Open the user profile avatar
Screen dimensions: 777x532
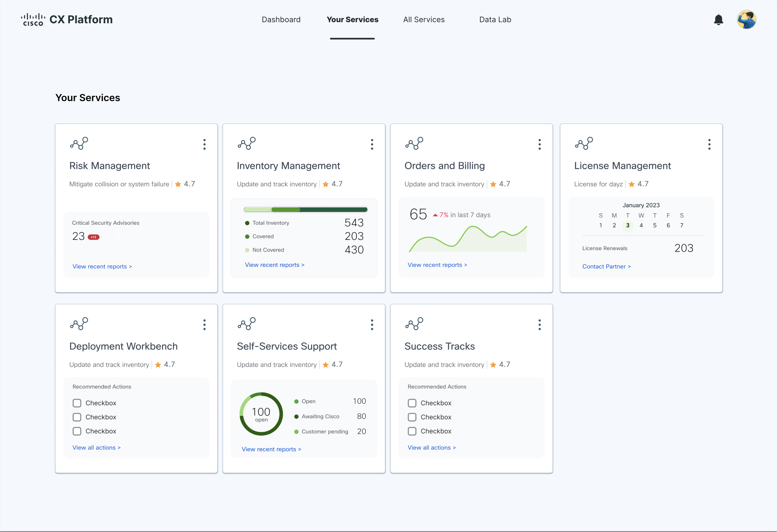(746, 20)
